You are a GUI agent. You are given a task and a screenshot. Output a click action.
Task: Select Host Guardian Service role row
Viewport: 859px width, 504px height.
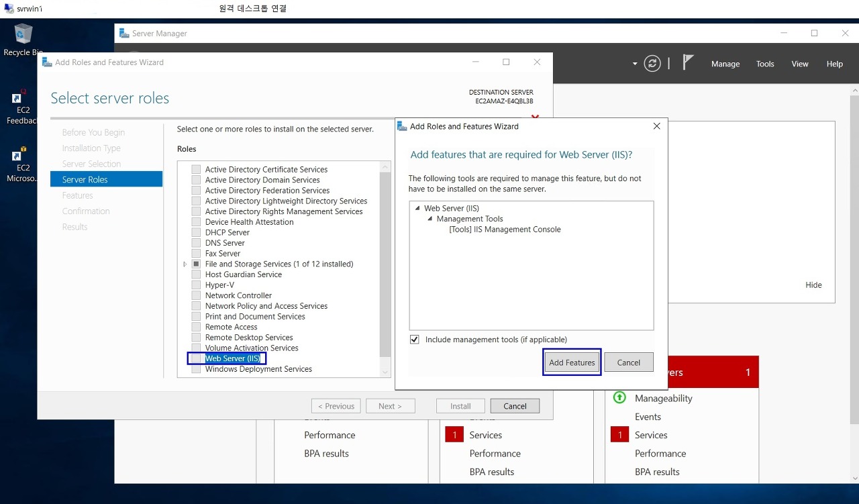coord(244,274)
